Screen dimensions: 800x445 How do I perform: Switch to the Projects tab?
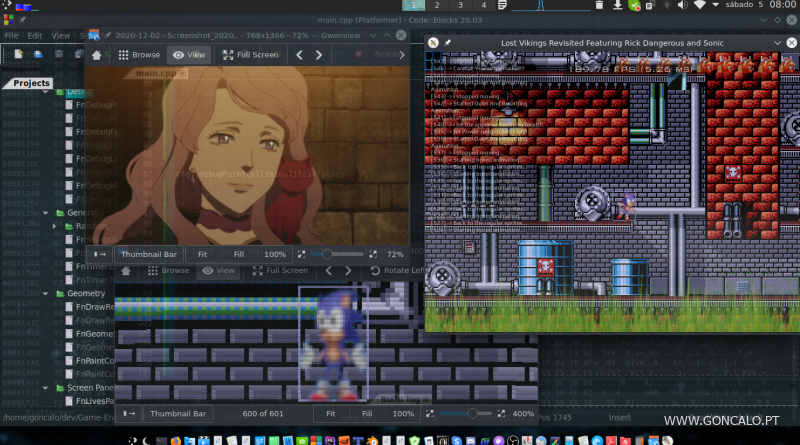pyautogui.click(x=31, y=83)
